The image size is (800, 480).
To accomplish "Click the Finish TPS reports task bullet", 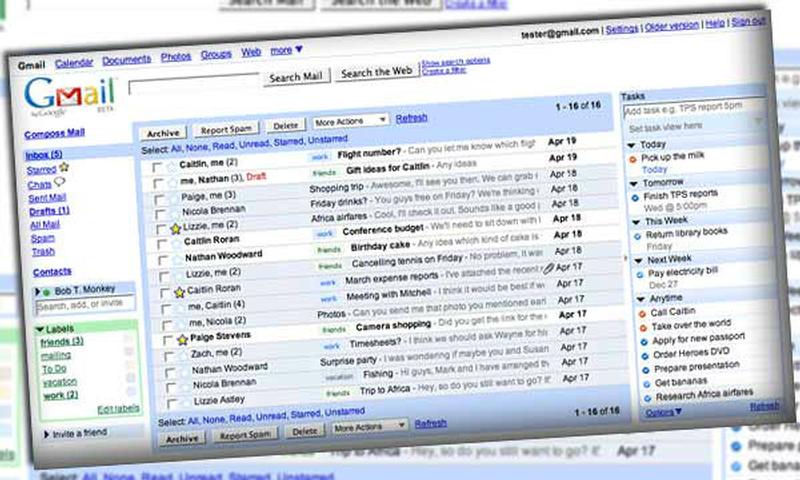I will click(x=635, y=198).
